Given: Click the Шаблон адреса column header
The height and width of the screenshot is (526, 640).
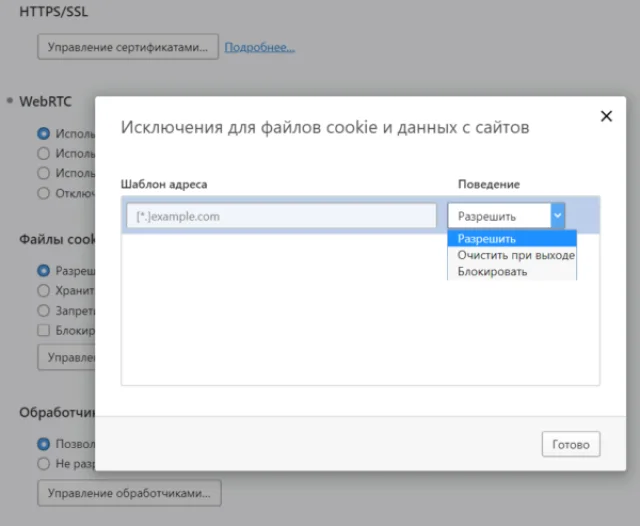Looking at the screenshot, I should [x=164, y=184].
